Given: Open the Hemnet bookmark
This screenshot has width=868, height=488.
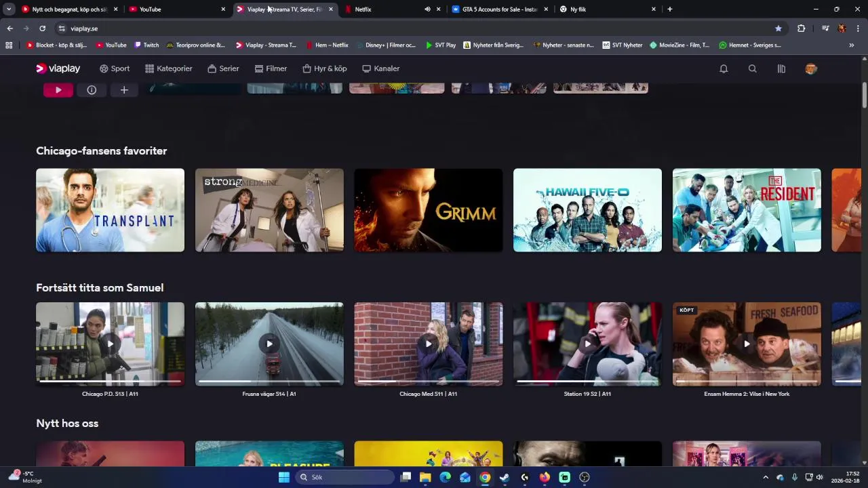Looking at the screenshot, I should coord(750,45).
